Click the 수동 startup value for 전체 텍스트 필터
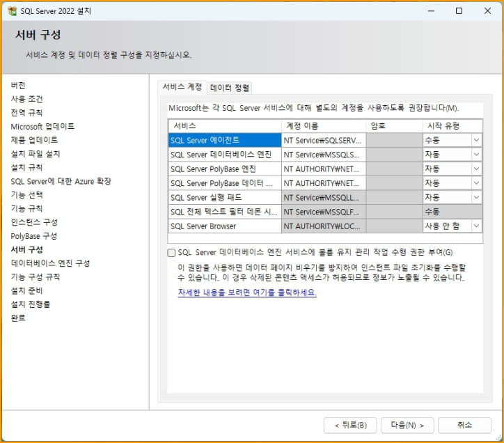 452,212
